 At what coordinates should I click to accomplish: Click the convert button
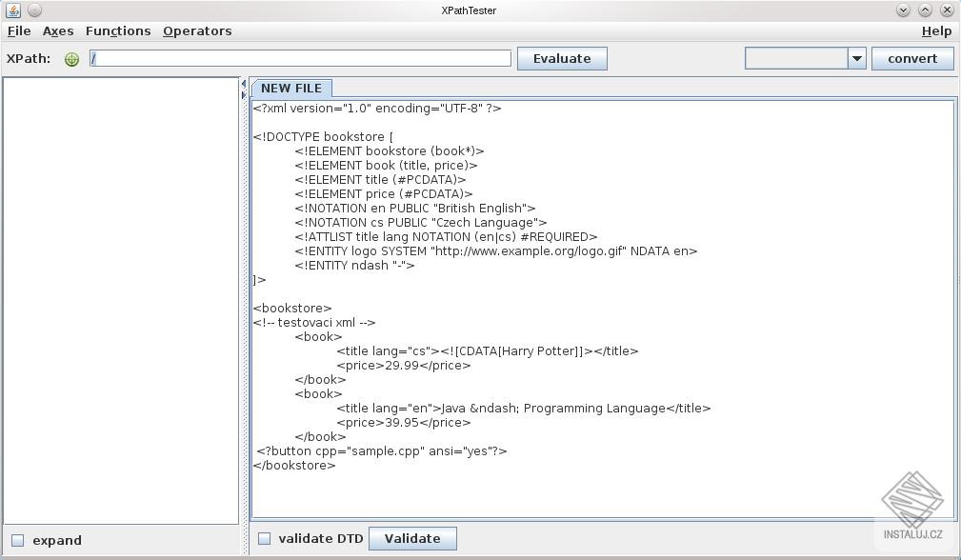click(912, 59)
